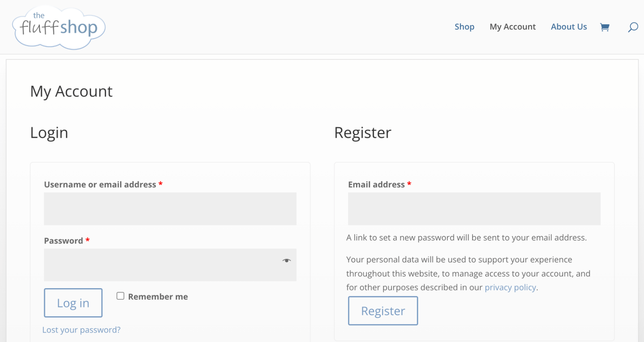This screenshot has height=342, width=644.
Task: Click the Remember me label text
Action: (x=158, y=297)
